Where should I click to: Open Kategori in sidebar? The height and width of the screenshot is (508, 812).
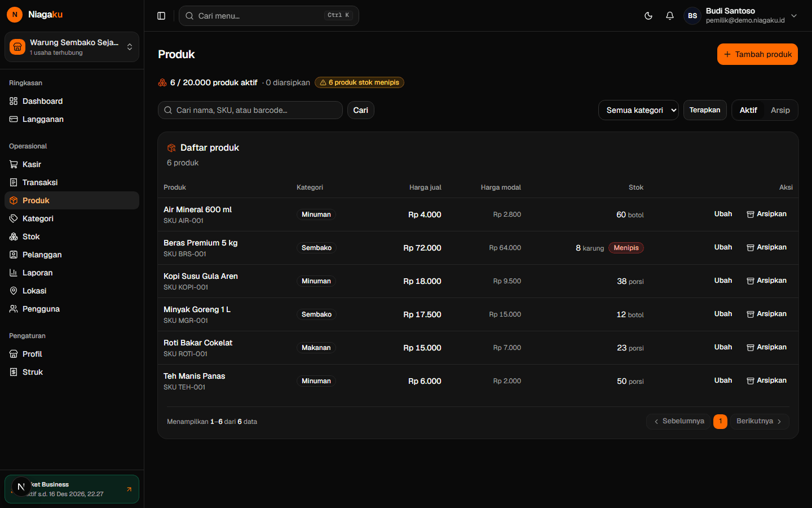[x=72, y=218]
